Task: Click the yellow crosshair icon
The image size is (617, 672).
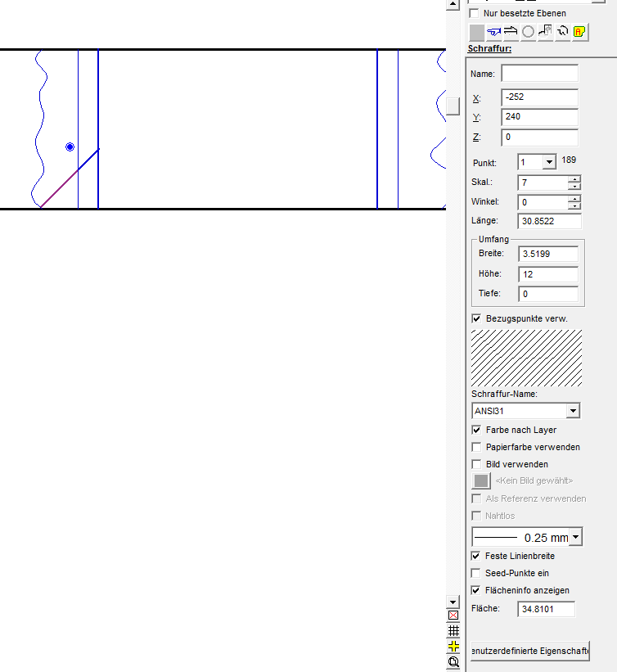Action: click(x=453, y=646)
